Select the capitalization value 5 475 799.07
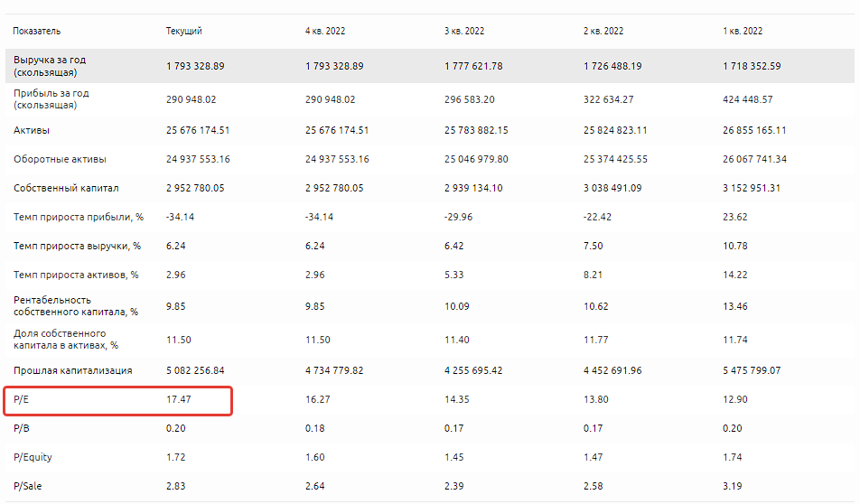 coord(752,370)
